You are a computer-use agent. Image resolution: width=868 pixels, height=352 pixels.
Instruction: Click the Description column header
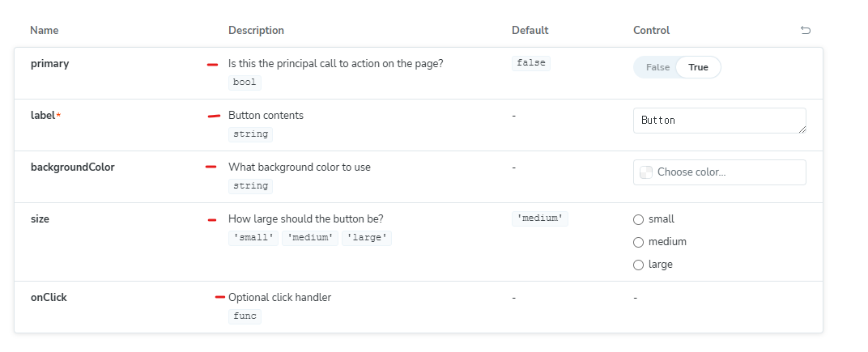coord(257,31)
